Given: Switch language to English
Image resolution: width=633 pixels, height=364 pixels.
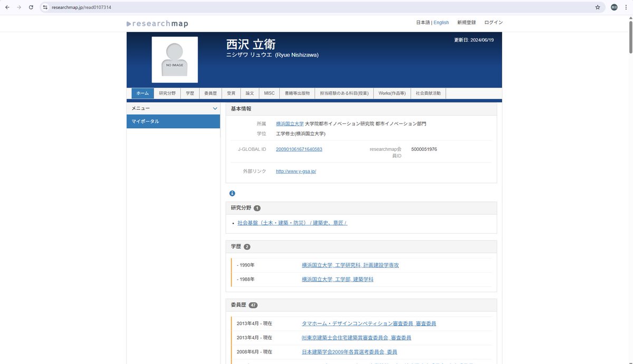Looking at the screenshot, I should (x=441, y=23).
